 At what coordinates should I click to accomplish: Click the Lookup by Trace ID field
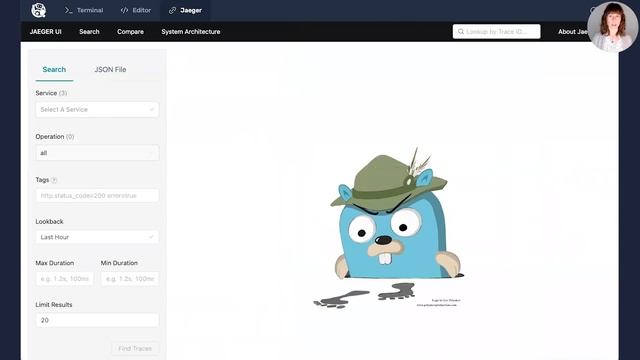click(496, 31)
